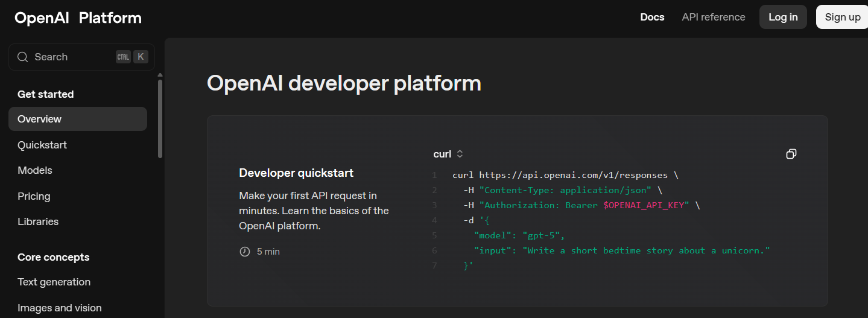
Task: Go to OpenAI Platform home logo
Action: coord(78,18)
